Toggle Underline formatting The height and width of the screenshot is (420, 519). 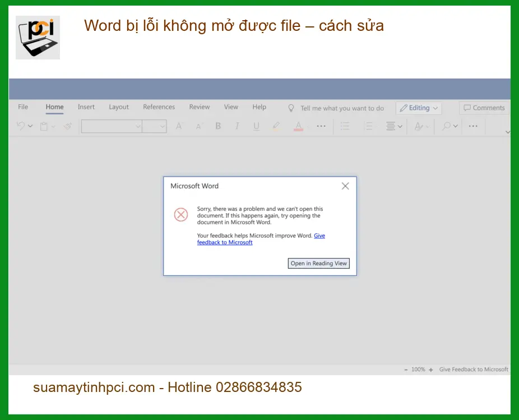tap(256, 126)
